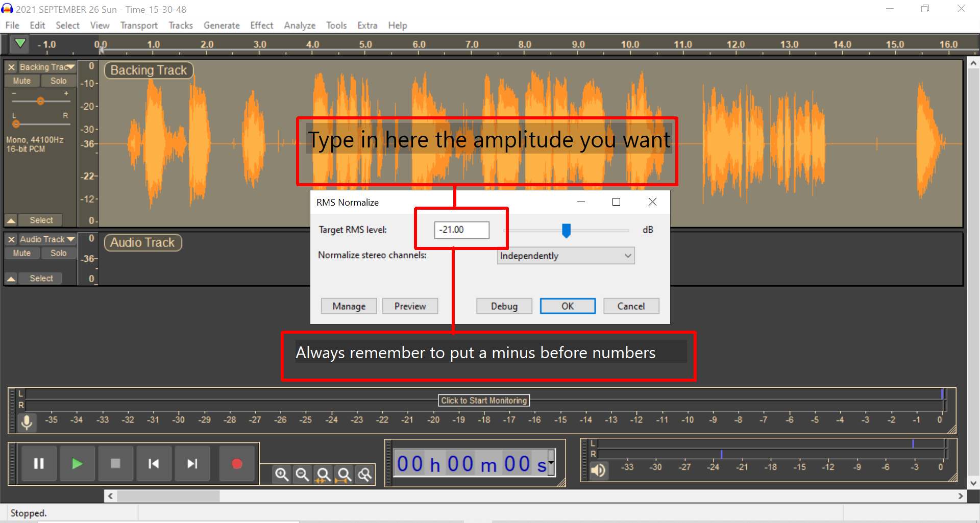Open the Backing Track name dropdown menu
Screen dimensions: 980x523
71,67
